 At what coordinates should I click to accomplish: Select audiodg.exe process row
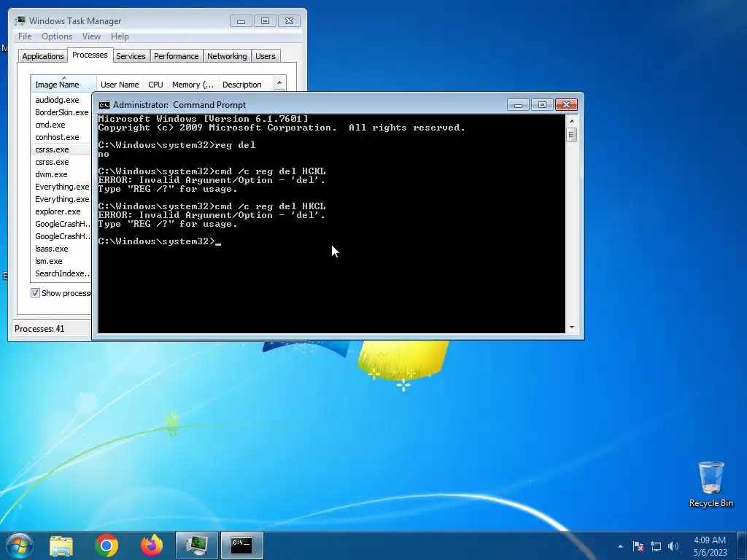click(61, 100)
